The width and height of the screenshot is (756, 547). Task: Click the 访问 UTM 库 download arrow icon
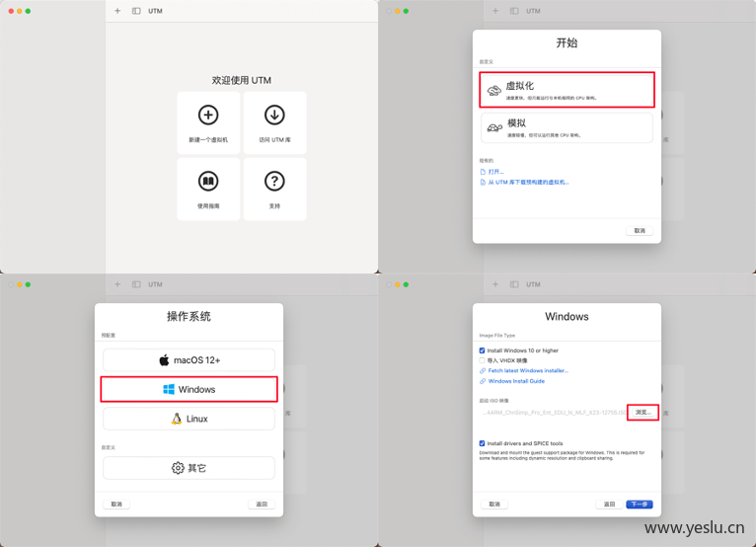274,115
